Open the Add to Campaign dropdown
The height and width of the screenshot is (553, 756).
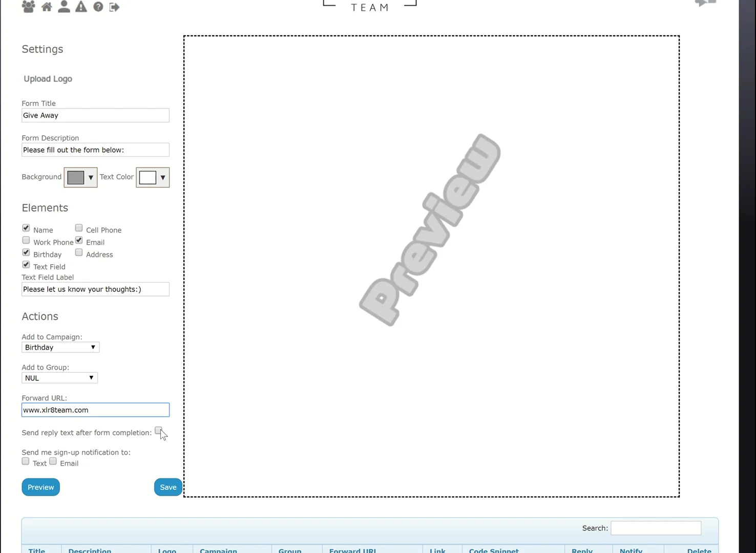(x=60, y=347)
